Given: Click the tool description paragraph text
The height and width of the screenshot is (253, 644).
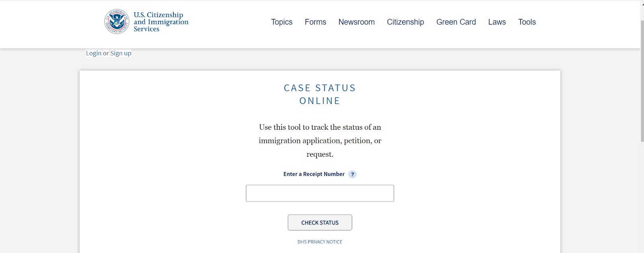Looking at the screenshot, I should pyautogui.click(x=320, y=141).
